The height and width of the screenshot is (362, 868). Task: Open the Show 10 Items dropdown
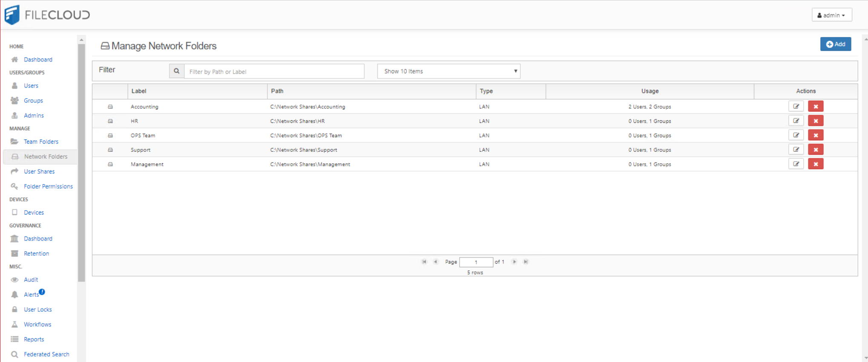[448, 71]
